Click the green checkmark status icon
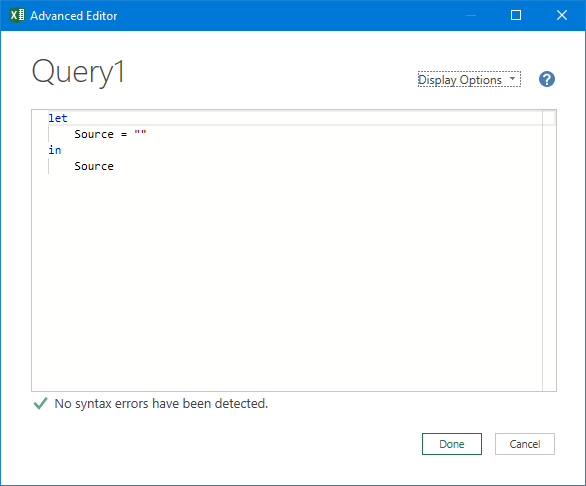The height and width of the screenshot is (486, 586). pos(40,403)
